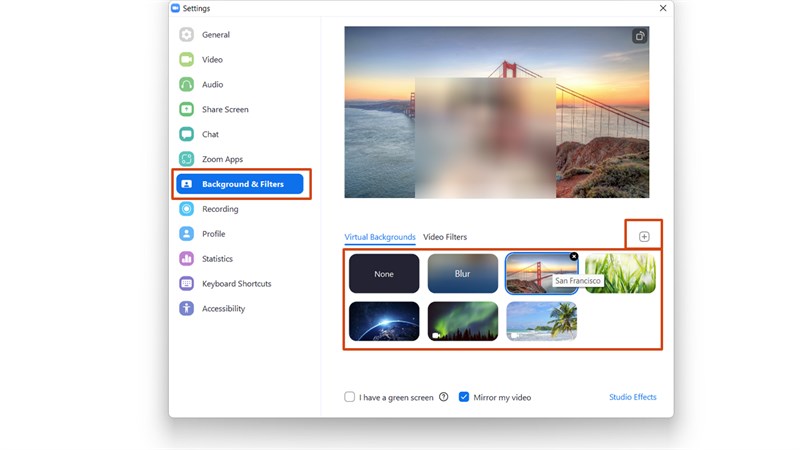This screenshot has width=800, height=450.
Task: Close the Settings window
Action: point(663,8)
